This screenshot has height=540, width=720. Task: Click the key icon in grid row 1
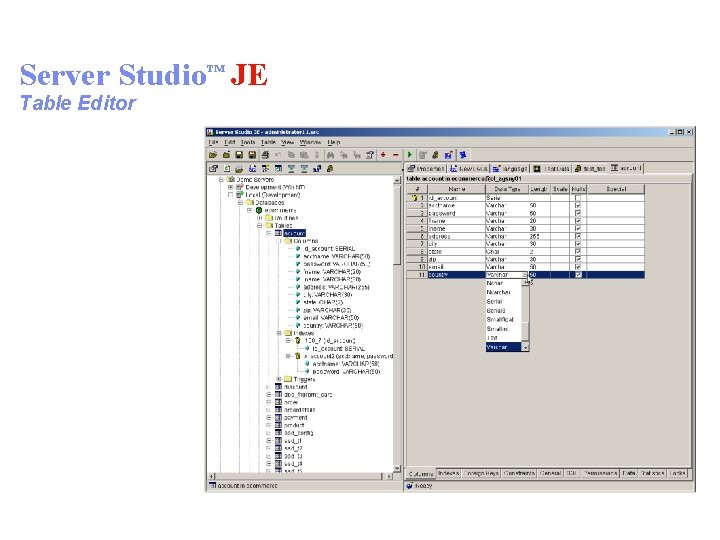[x=415, y=198]
